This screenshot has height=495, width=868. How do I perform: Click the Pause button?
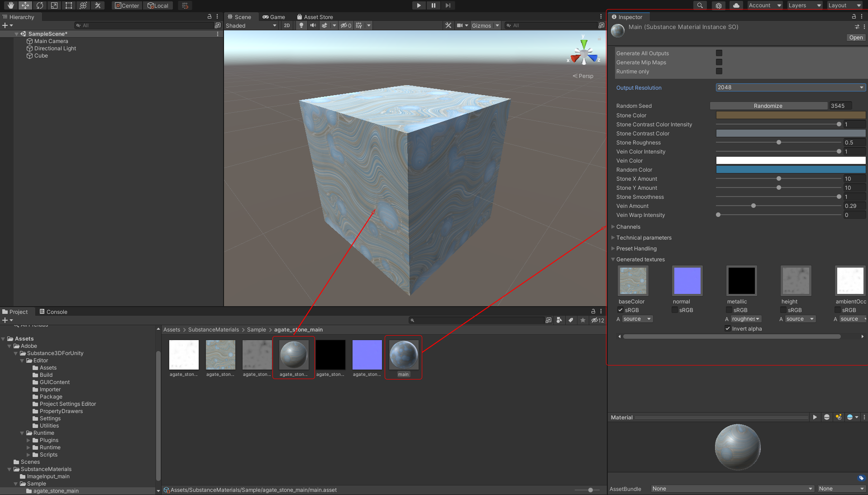tap(433, 5)
